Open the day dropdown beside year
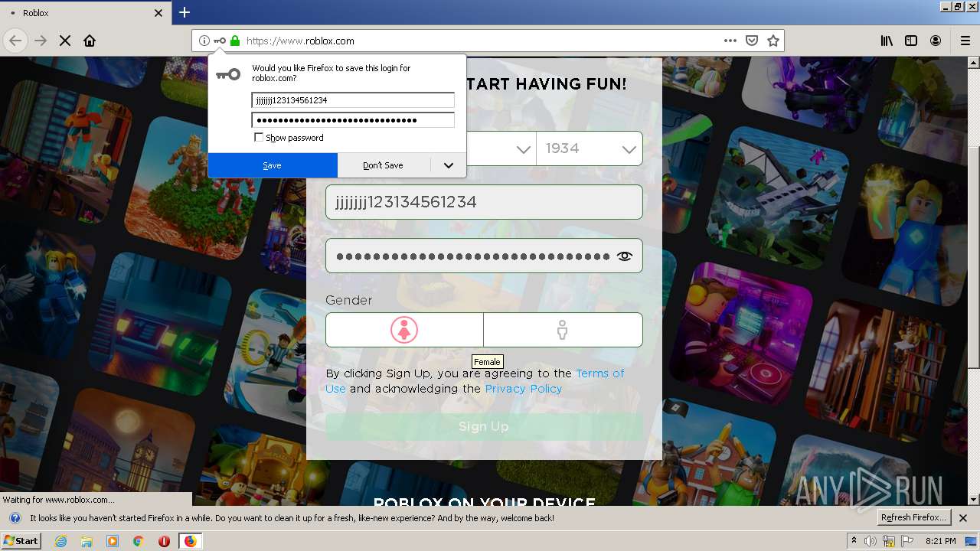The image size is (980, 551). point(501,148)
